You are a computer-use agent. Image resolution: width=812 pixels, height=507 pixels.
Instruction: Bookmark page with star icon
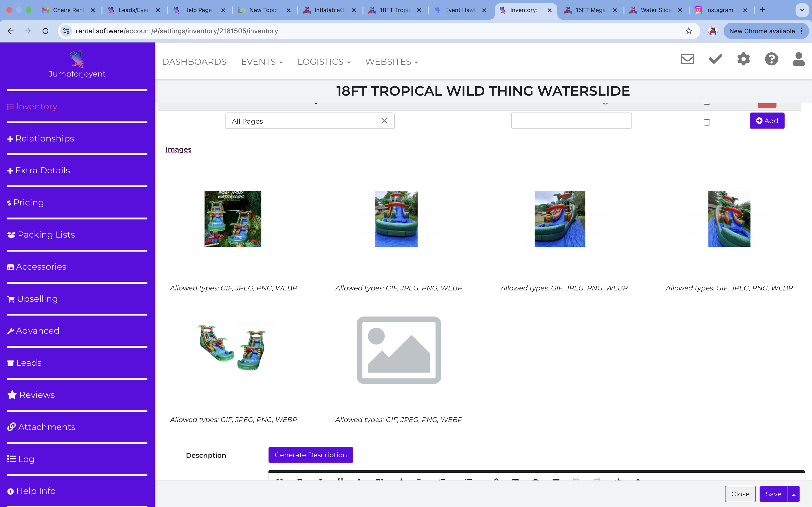(x=689, y=31)
